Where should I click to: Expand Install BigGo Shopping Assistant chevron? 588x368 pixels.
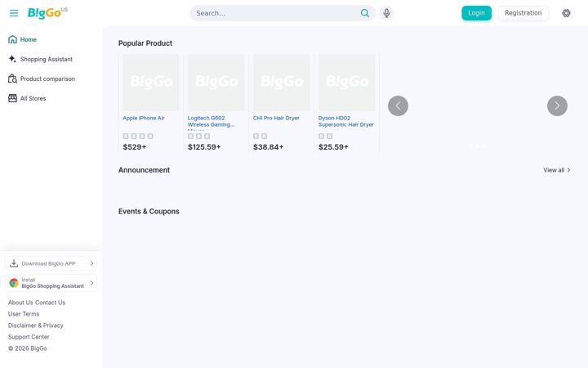91,283
